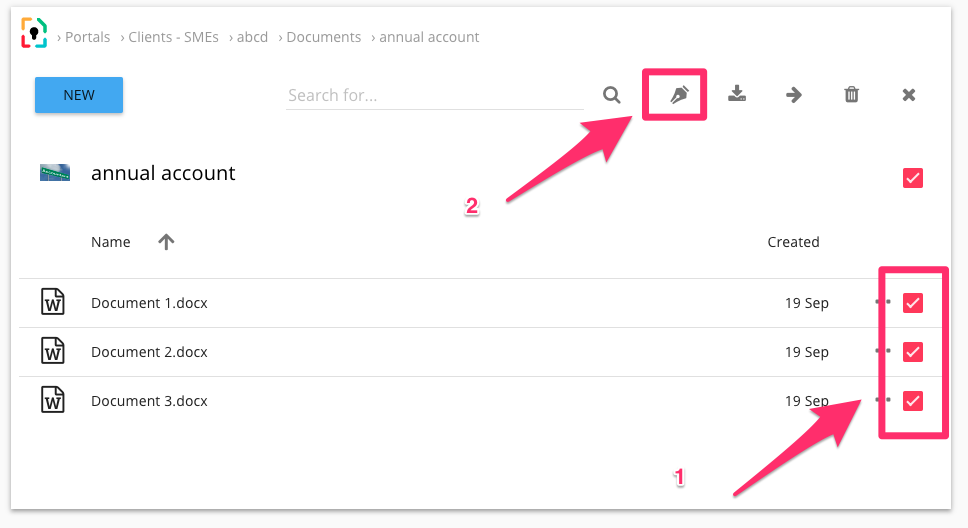The height and width of the screenshot is (528, 968).
Task: Click the X icon to clear selection
Action: tap(909, 95)
